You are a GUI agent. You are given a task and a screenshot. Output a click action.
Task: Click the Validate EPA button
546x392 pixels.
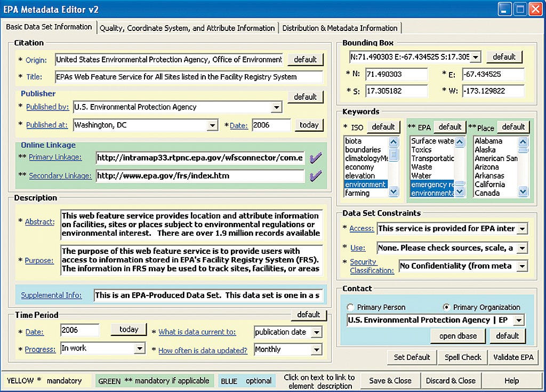(x=513, y=357)
